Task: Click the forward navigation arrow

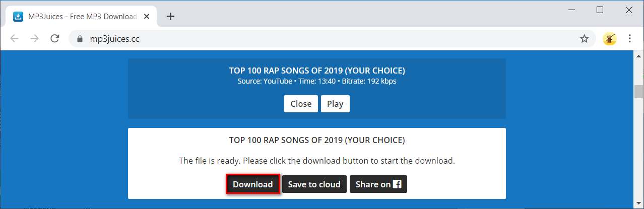Action: tap(34, 39)
